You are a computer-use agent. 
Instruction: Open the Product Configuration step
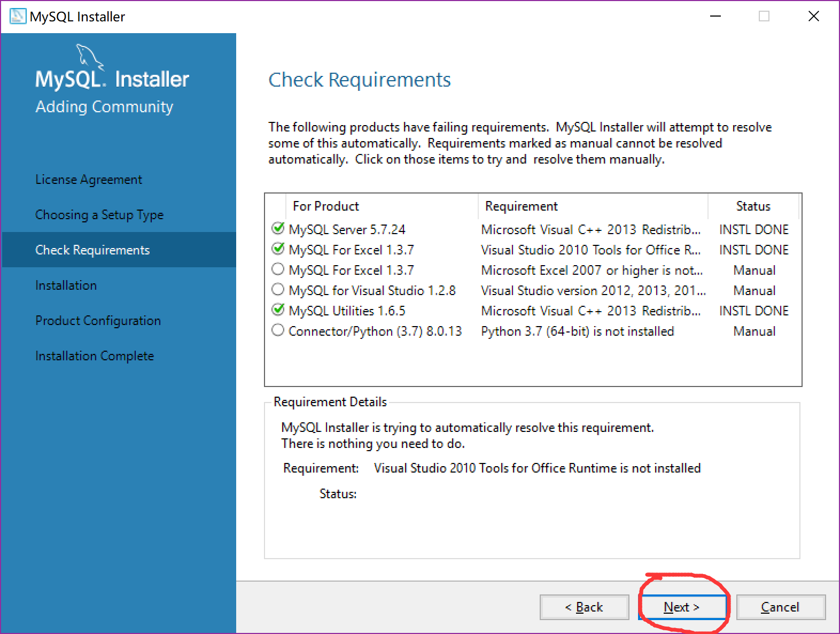click(x=98, y=321)
